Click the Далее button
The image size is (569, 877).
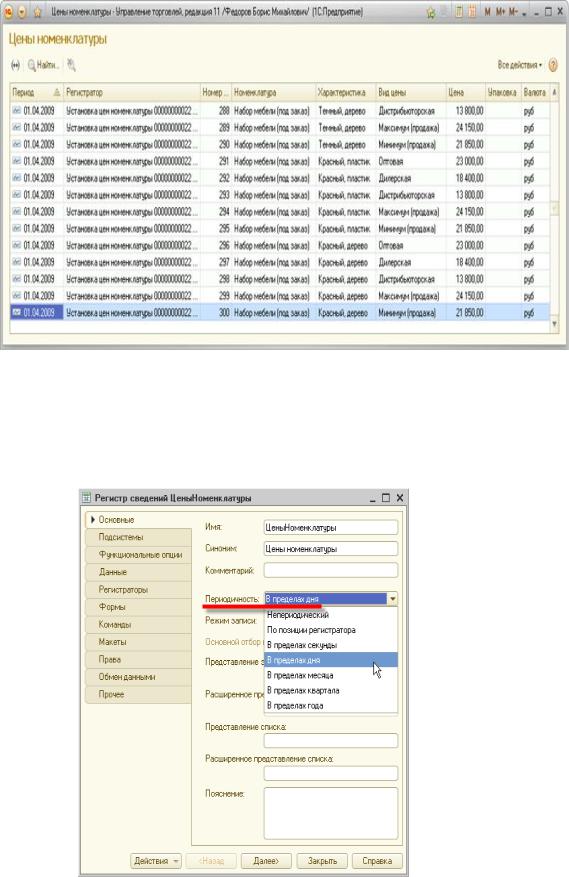(265, 861)
